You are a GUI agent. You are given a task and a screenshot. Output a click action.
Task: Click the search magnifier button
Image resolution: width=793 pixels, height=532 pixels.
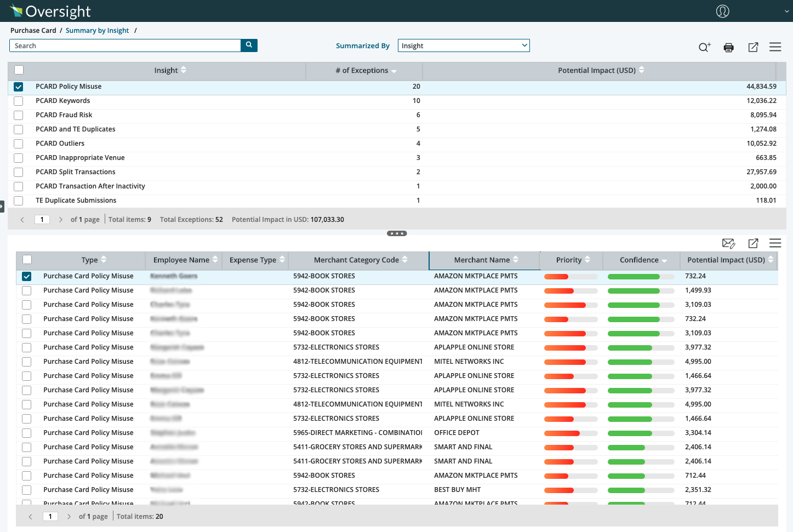pos(249,45)
